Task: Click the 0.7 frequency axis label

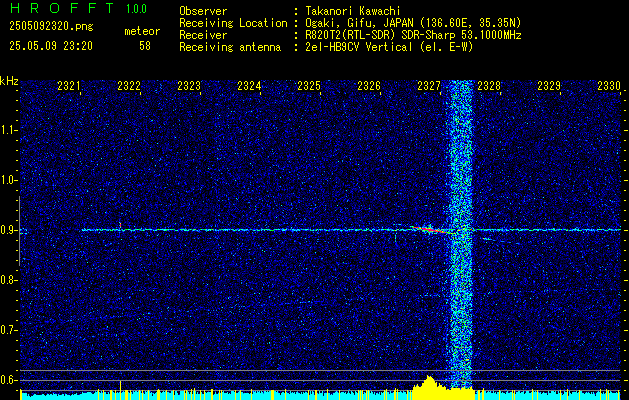Action: 8,330
